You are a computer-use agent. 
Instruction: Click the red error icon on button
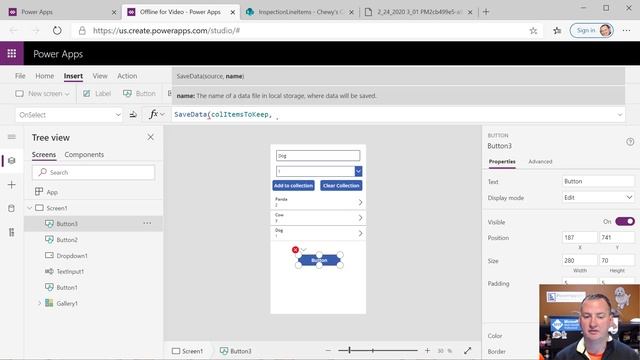point(295,249)
